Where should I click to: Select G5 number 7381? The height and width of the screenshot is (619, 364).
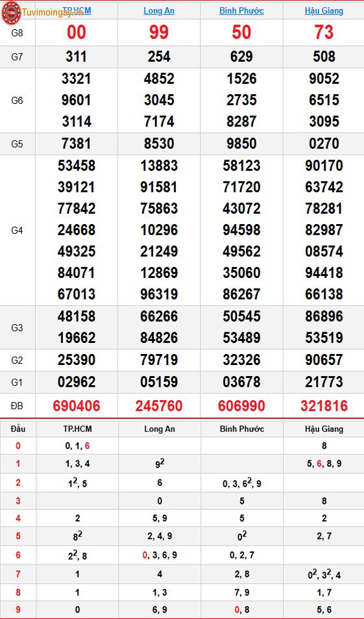tap(76, 144)
